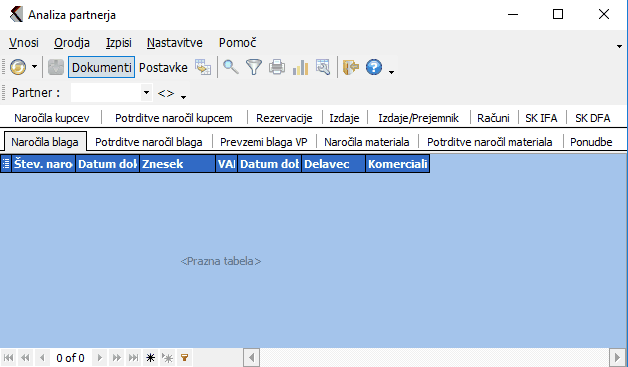Screen dimensions: 628x367
Task: Click the '0 of 0' record counter
Action: 70,358
